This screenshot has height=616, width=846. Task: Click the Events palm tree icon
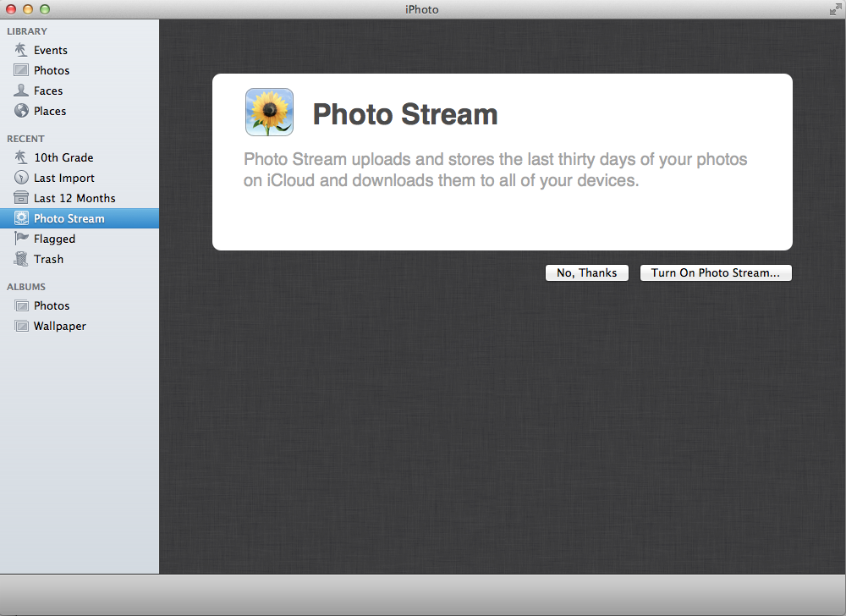(x=21, y=50)
